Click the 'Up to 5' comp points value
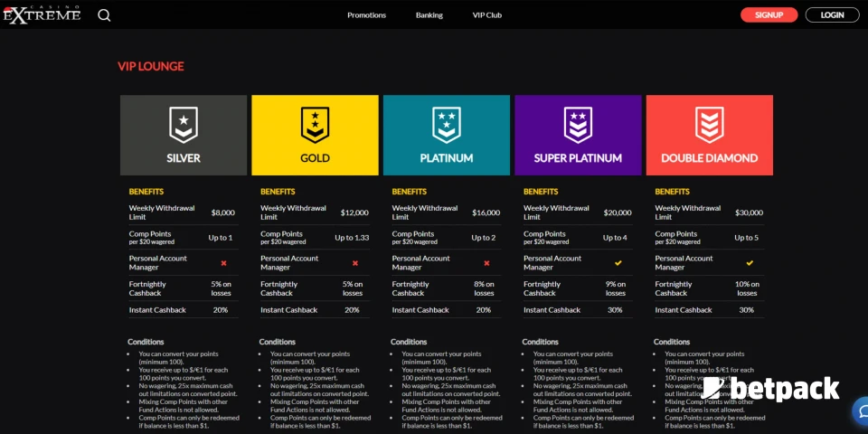Screen dimensions: 868x434 point(746,238)
